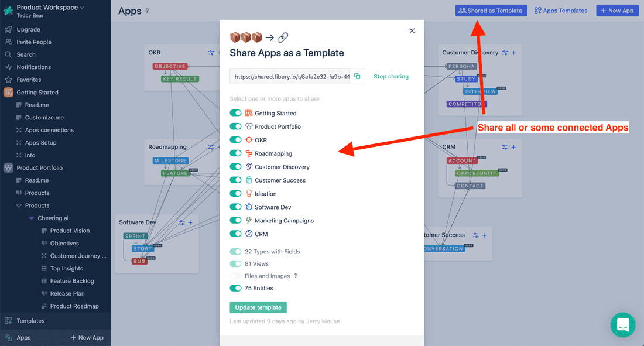Image resolution: width=644 pixels, height=346 pixels.
Task: Copy the share link using the copy icon
Action: (x=358, y=76)
